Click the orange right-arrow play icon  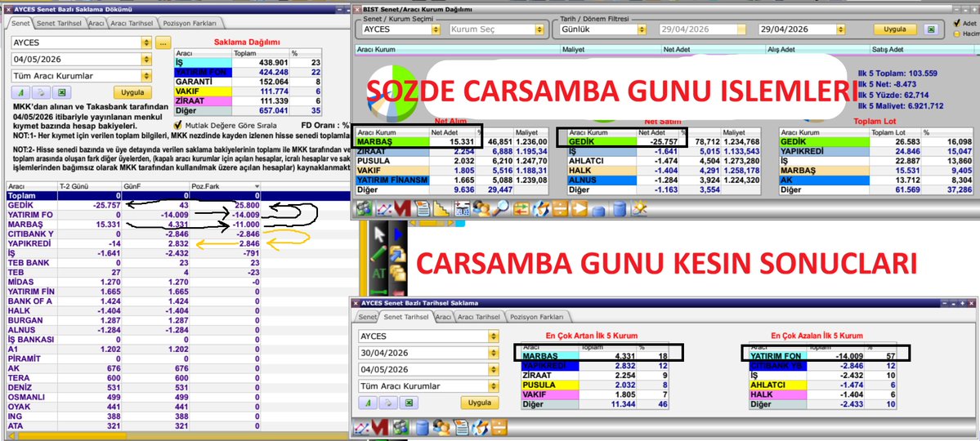[579, 208]
